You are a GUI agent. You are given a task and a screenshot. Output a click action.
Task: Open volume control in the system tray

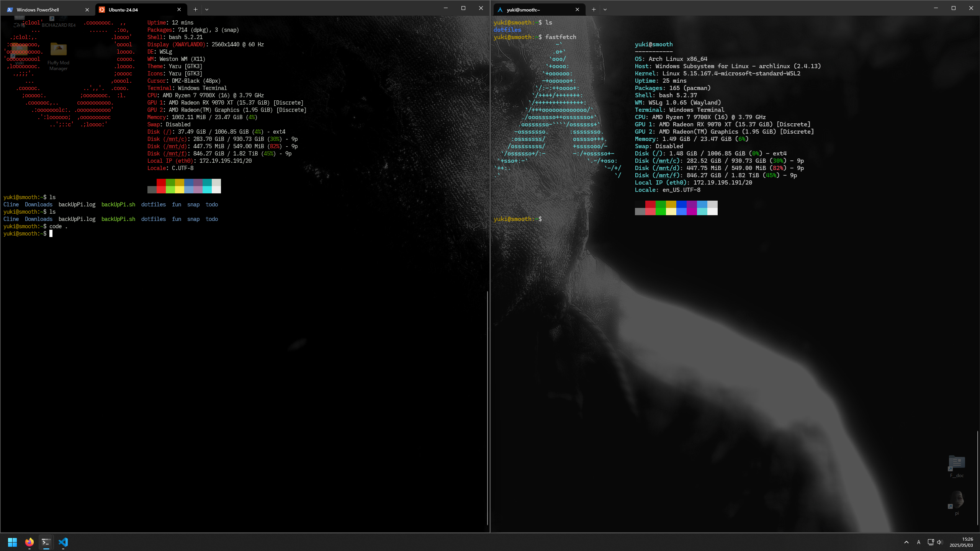pos(939,542)
